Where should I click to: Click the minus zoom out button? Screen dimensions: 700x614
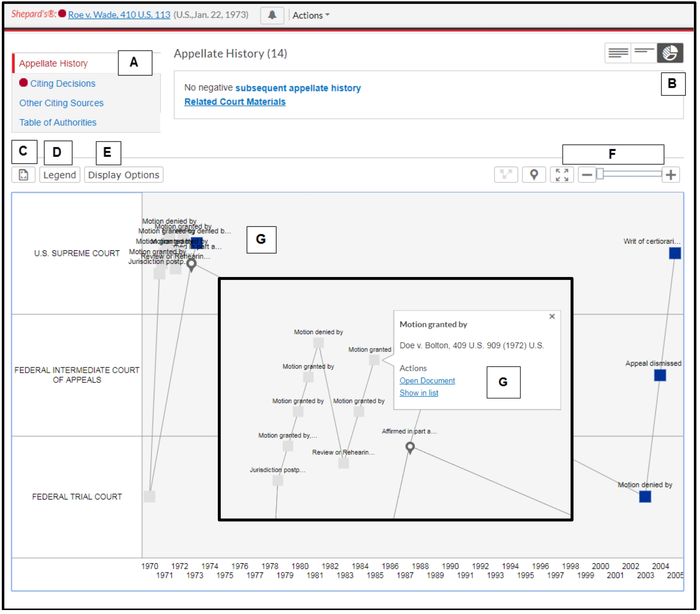[587, 175]
